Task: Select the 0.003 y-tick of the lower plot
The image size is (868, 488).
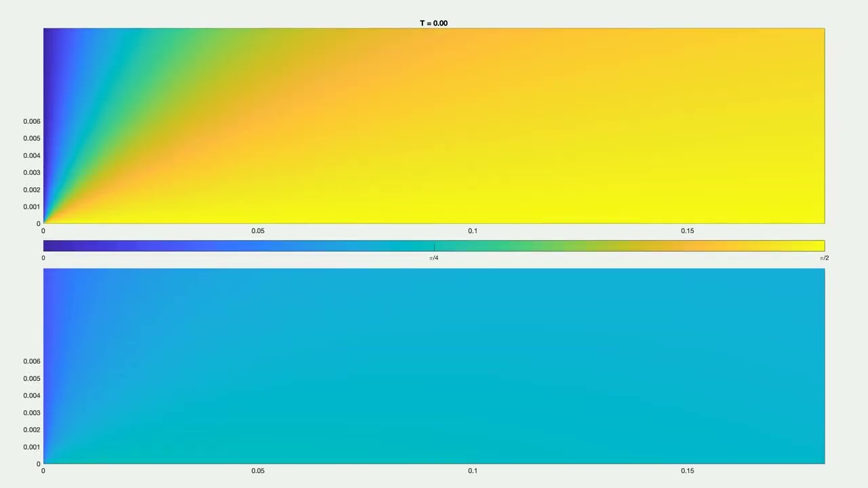Action: point(32,412)
